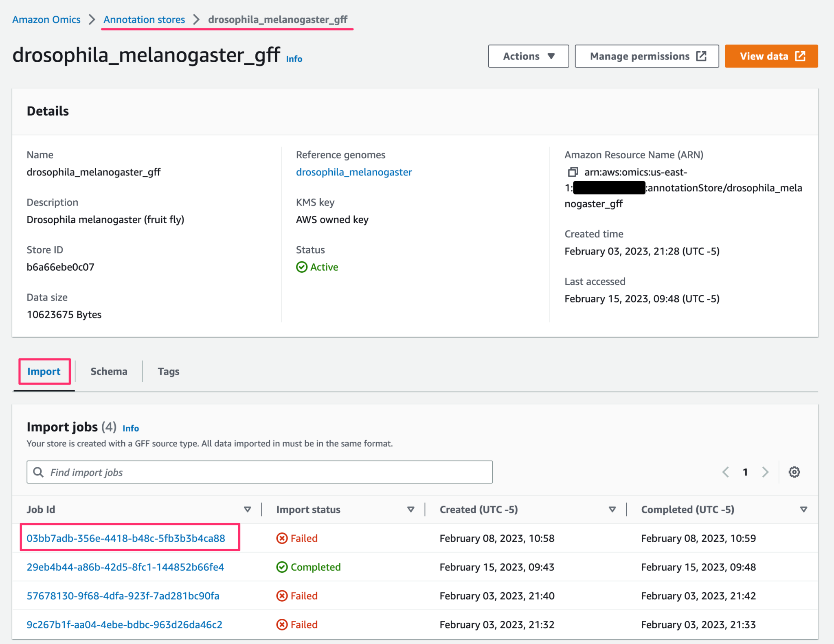Open the Actions dropdown menu

pos(529,56)
